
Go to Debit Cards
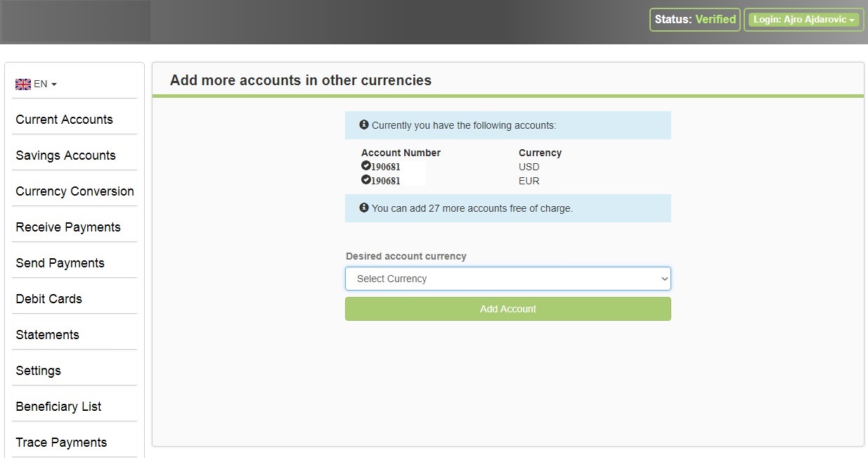coord(48,299)
